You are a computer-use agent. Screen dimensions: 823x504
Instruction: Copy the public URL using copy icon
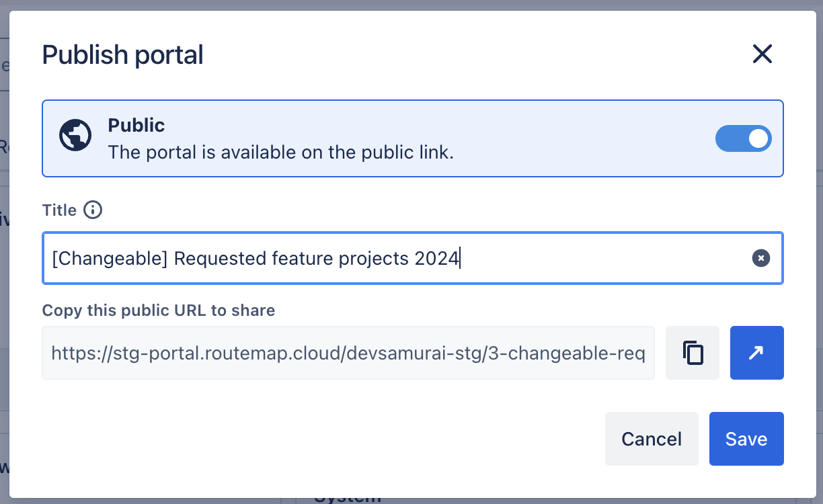click(x=693, y=353)
